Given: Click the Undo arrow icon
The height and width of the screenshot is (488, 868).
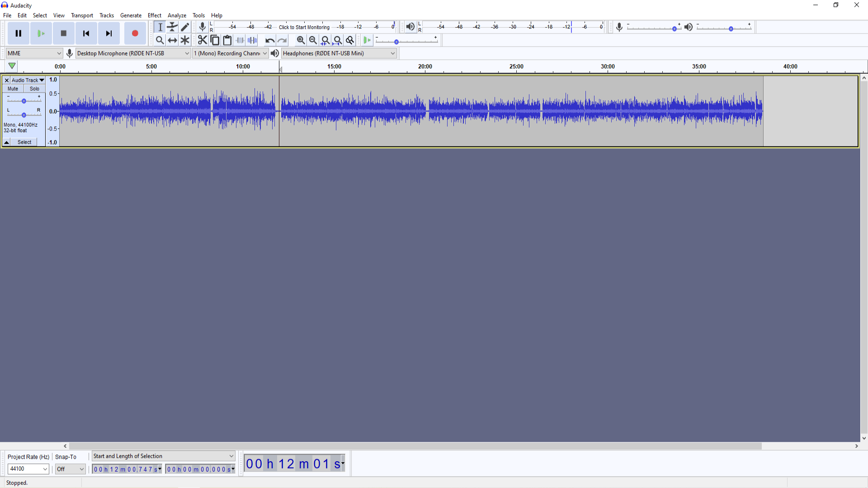Looking at the screenshot, I should pyautogui.click(x=269, y=40).
